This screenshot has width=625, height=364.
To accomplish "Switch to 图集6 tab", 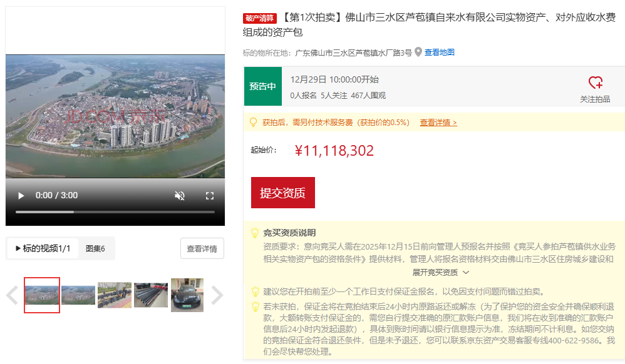I will (x=95, y=248).
